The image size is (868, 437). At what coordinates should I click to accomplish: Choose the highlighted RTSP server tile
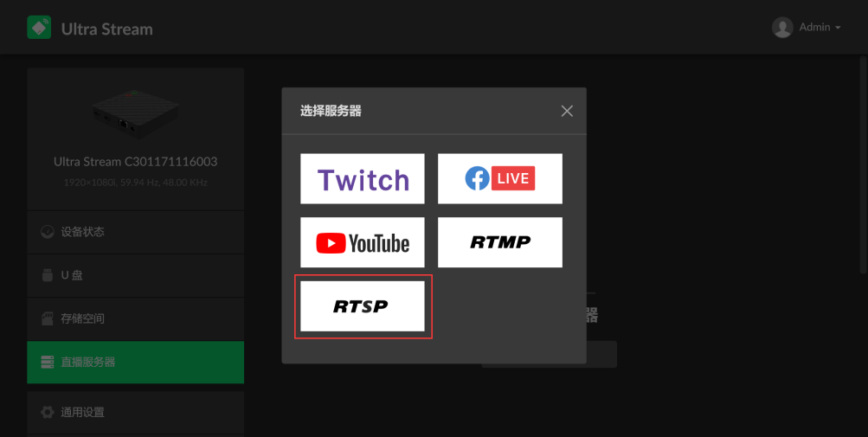tap(362, 306)
